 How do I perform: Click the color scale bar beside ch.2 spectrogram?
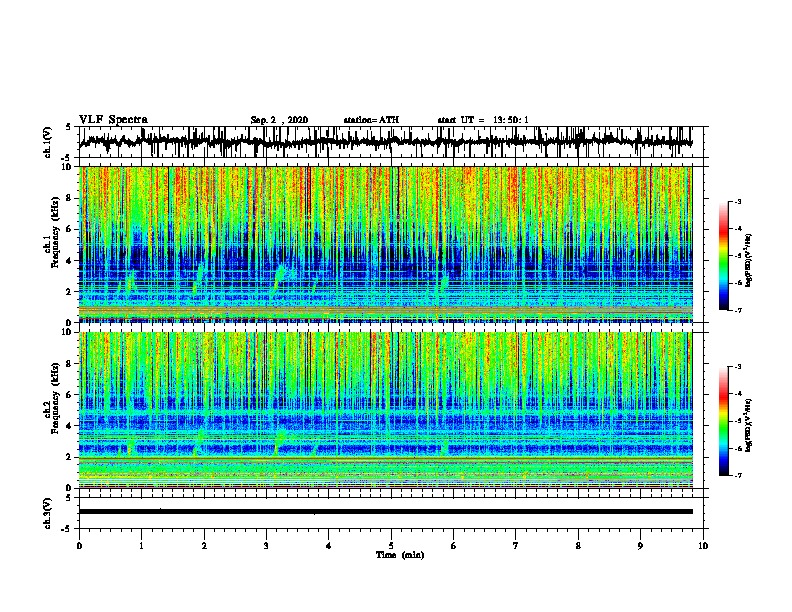click(x=724, y=421)
